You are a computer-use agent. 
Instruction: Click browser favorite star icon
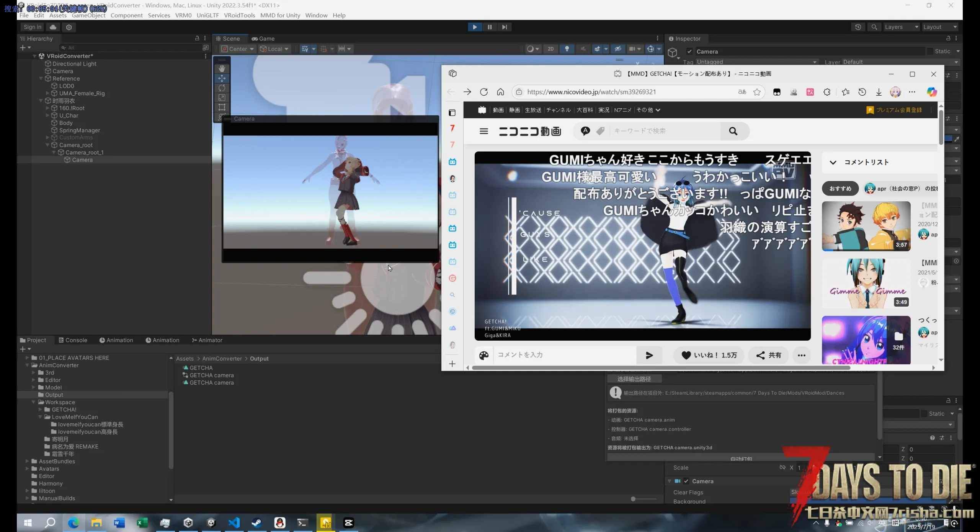coord(757,92)
